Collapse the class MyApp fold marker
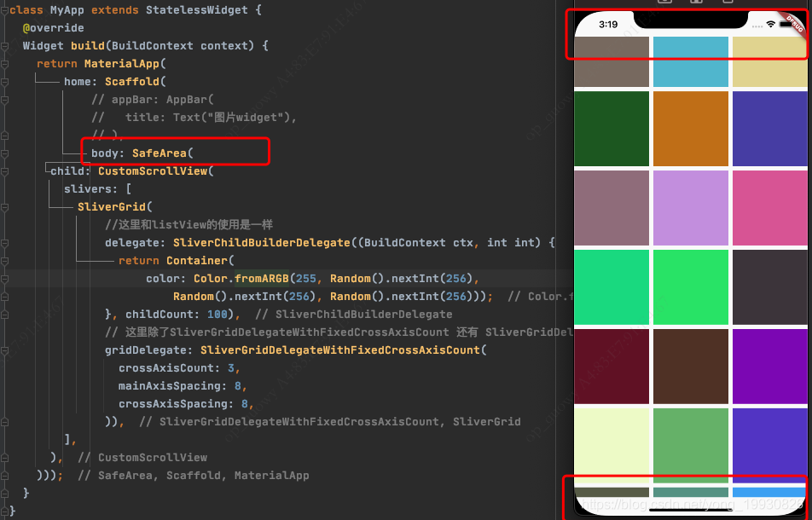Viewport: 812px width, 520px height. pyautogui.click(x=4, y=10)
